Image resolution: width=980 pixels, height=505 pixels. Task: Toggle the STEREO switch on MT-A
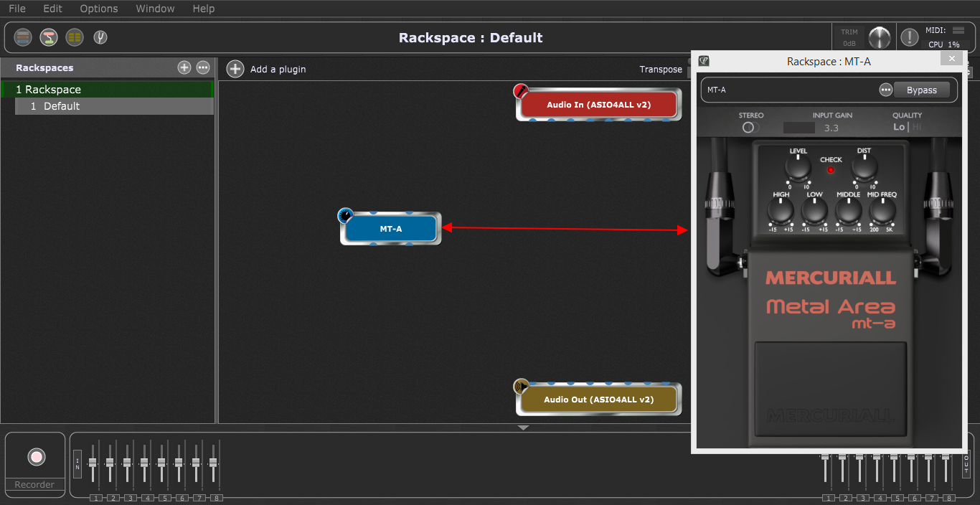tap(750, 127)
